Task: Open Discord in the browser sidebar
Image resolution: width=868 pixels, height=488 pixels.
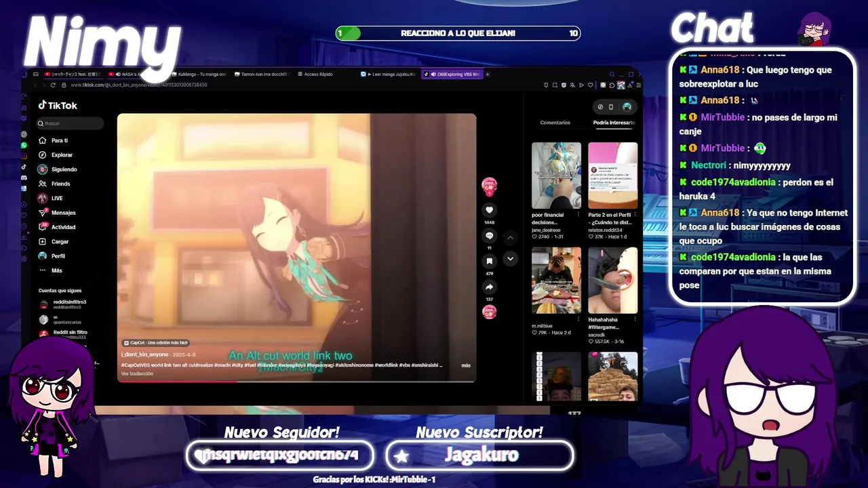Action: (x=24, y=178)
